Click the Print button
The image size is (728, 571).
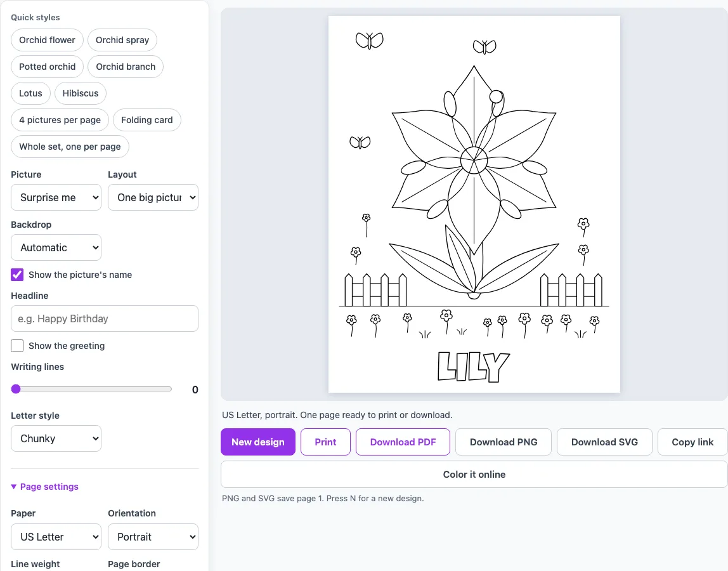point(325,442)
